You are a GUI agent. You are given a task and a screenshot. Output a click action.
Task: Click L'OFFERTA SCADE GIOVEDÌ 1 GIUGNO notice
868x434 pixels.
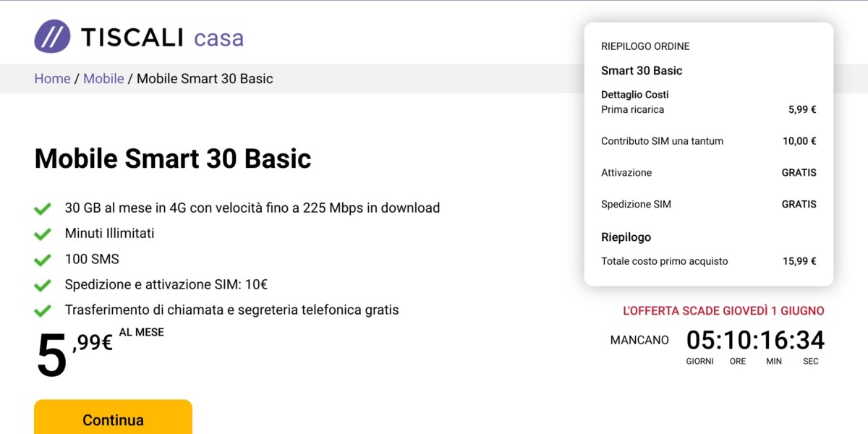(723, 311)
